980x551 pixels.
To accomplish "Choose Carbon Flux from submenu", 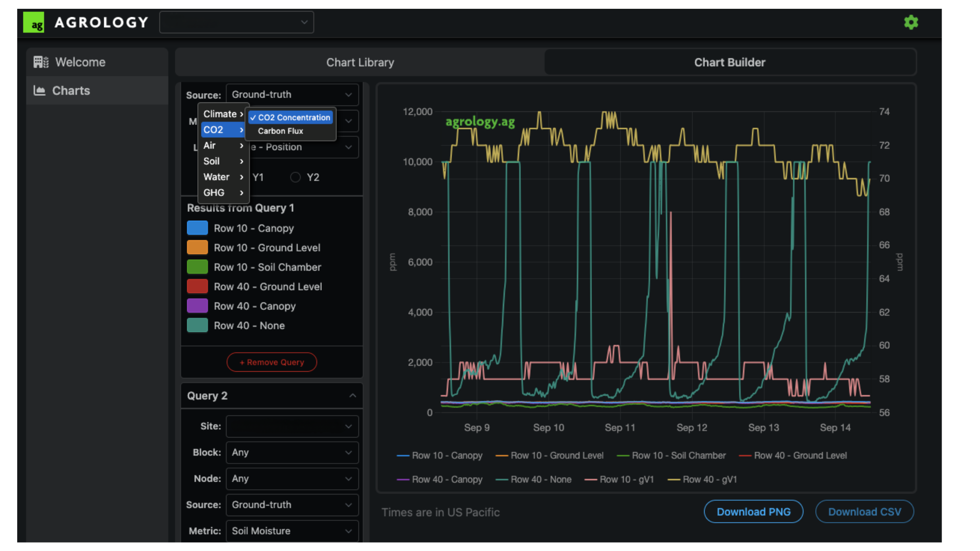I will click(x=280, y=131).
